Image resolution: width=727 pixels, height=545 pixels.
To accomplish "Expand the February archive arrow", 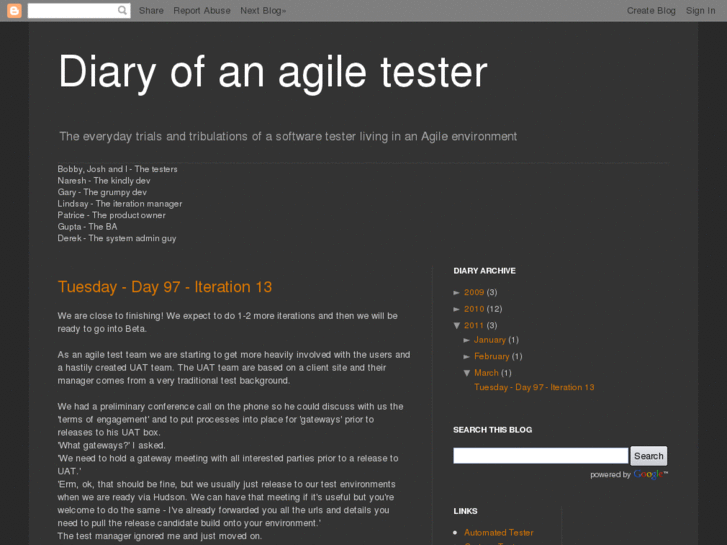I will 467,357.
